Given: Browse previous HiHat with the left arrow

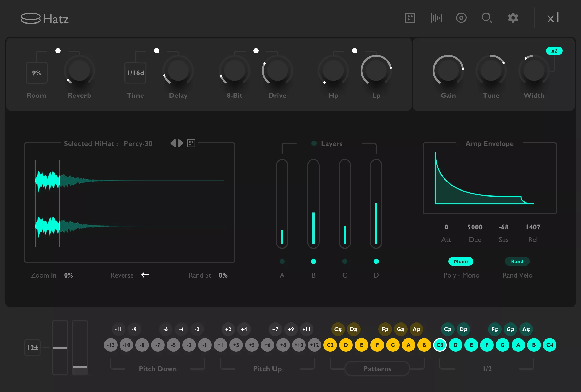Looking at the screenshot, I should (173, 143).
